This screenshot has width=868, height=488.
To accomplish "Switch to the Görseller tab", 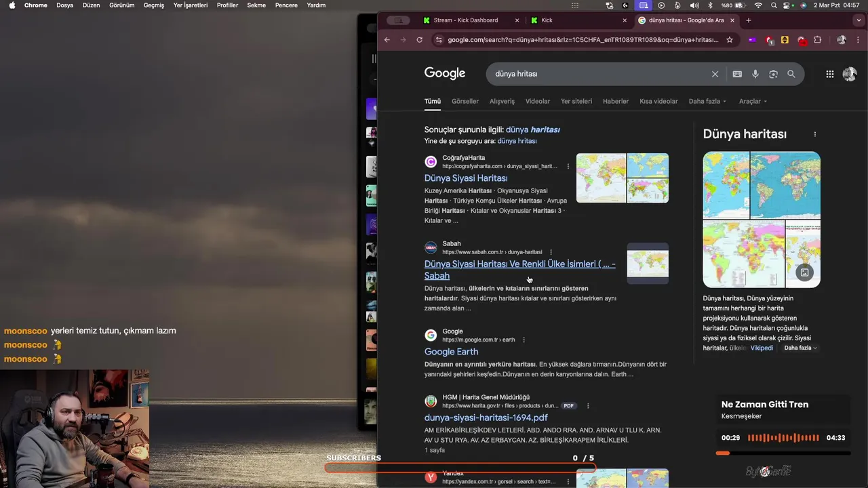I will 465,101.
